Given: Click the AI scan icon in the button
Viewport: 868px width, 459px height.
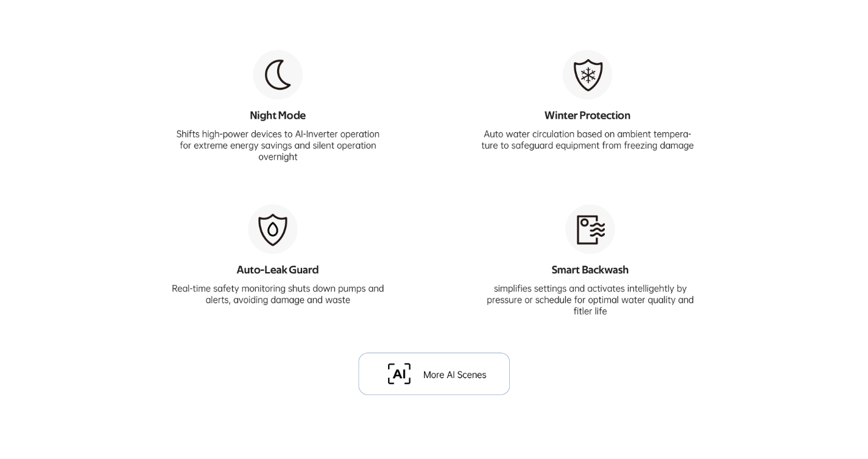Looking at the screenshot, I should 399,374.
